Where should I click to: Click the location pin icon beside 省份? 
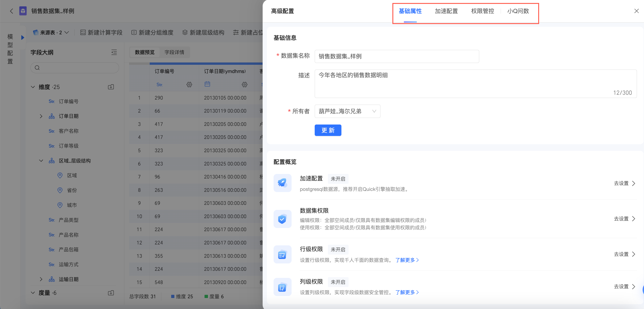coord(60,190)
